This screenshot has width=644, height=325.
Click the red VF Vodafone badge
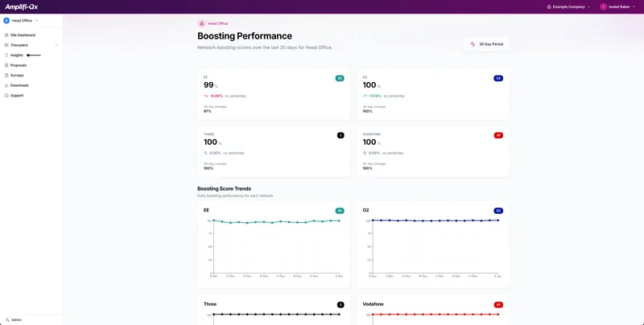point(498,135)
